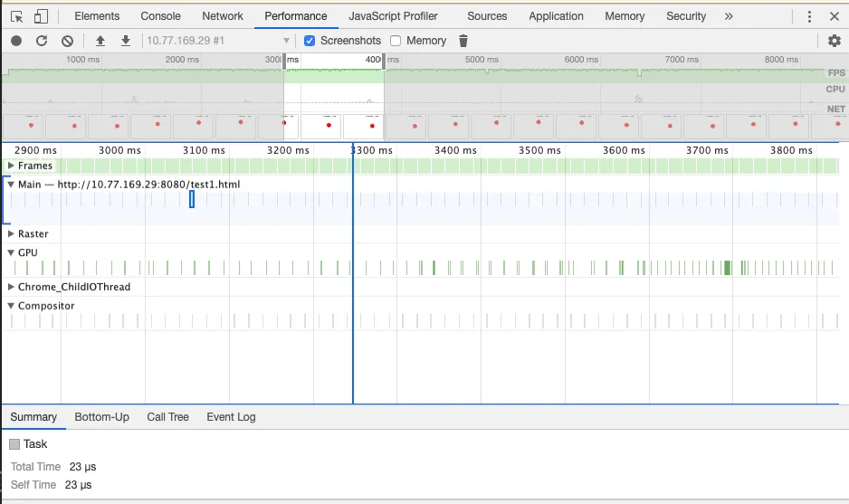
Task: Click the save profile download icon
Action: click(126, 41)
